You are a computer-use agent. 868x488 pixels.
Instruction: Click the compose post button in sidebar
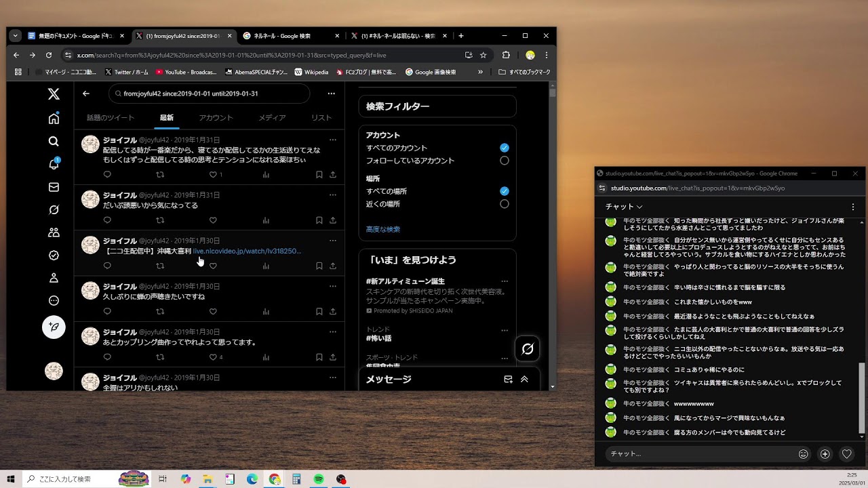click(x=54, y=327)
